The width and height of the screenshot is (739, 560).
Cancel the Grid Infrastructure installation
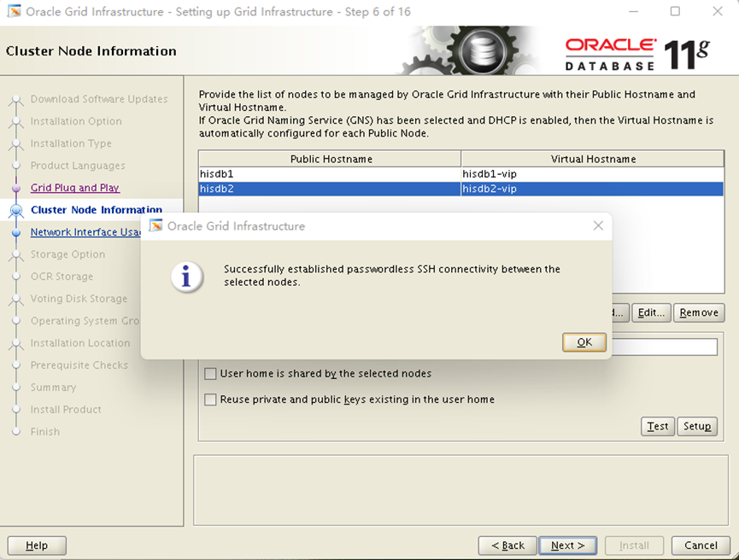coord(701,545)
